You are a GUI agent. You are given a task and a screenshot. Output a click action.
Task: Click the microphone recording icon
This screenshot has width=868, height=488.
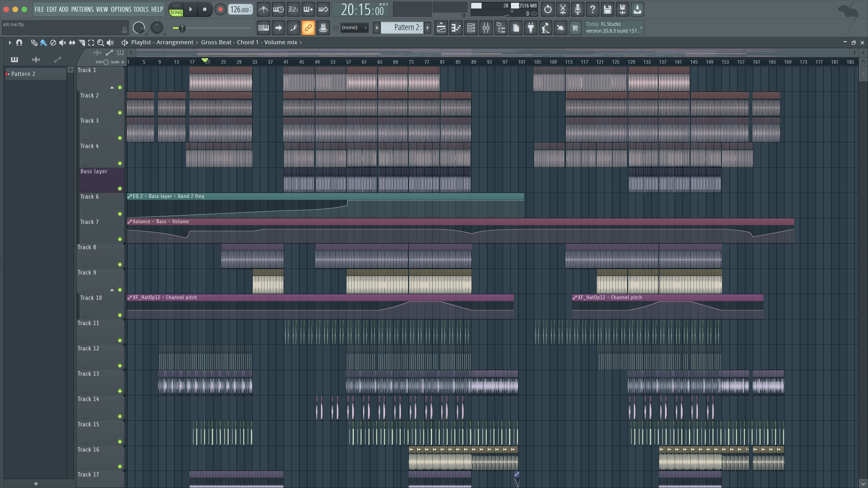(577, 9)
